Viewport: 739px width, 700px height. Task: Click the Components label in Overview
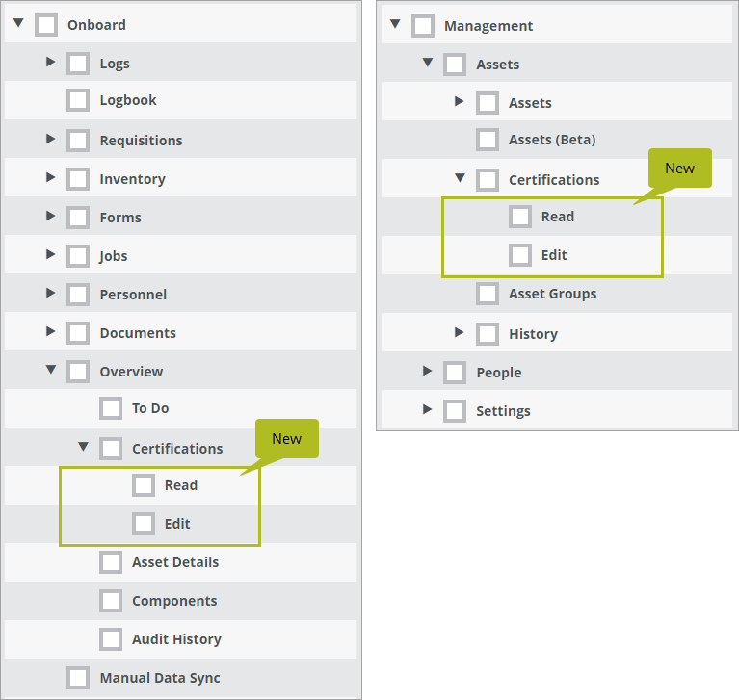(174, 601)
